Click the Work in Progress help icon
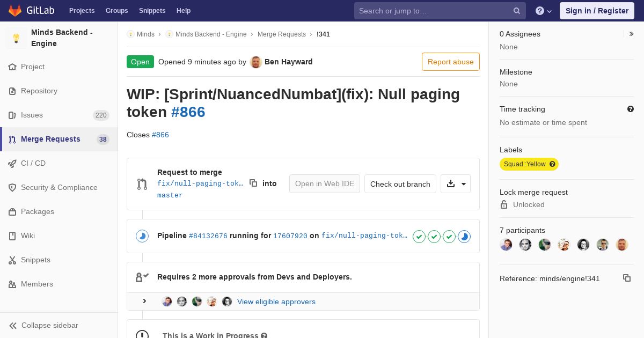 pyautogui.click(x=264, y=335)
